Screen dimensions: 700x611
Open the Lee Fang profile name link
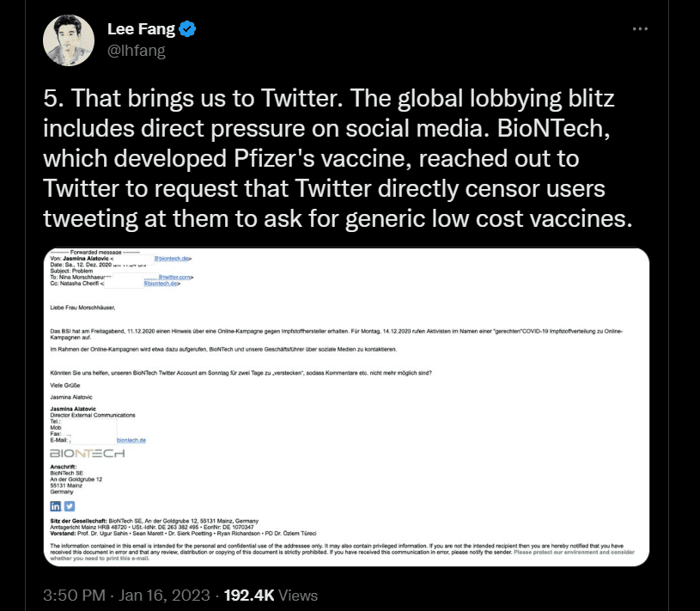pos(141,30)
